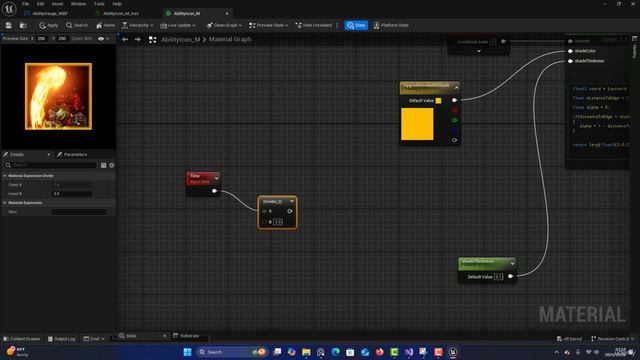Click the graph back navigation arrow

coord(125,39)
